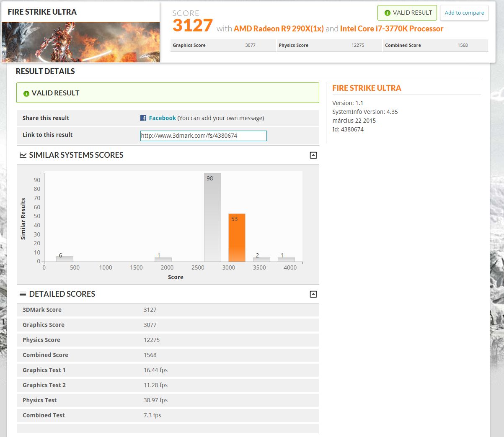This screenshot has height=437, width=504.
Task: Click the Fire Strike Ultra title at top left
Action: [42, 12]
